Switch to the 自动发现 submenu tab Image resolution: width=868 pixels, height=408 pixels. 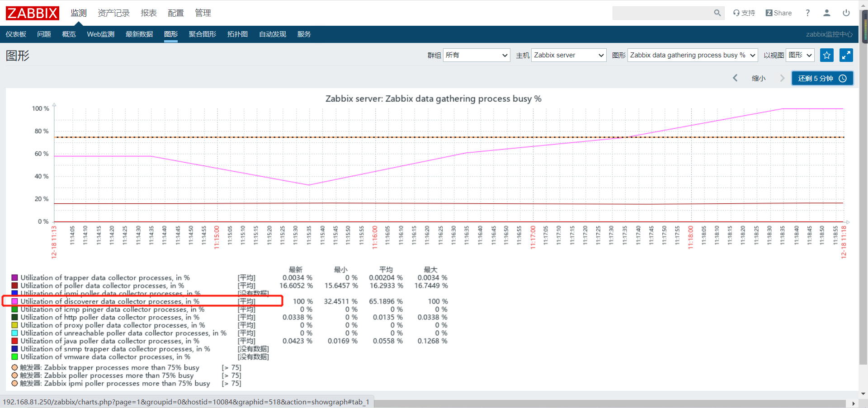tap(273, 34)
